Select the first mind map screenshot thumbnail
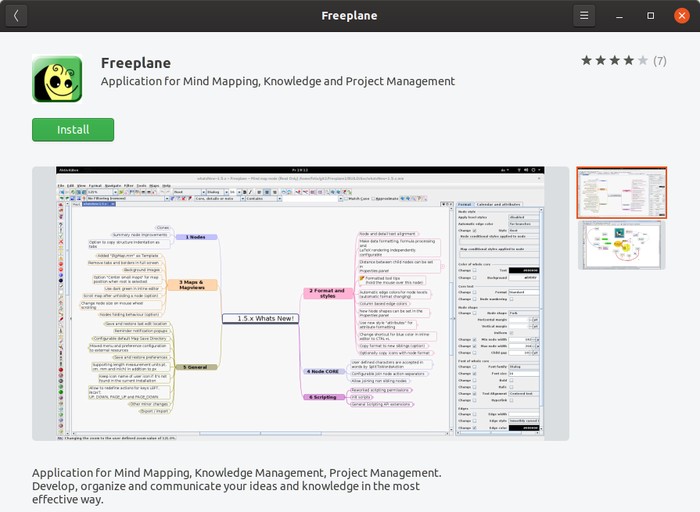The image size is (700, 512). (x=622, y=193)
